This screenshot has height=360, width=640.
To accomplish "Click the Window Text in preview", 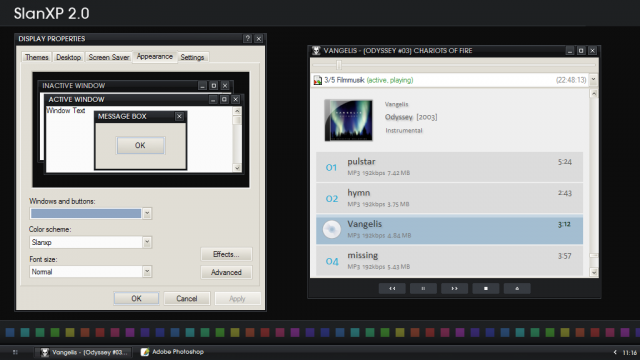I will coord(65,111).
